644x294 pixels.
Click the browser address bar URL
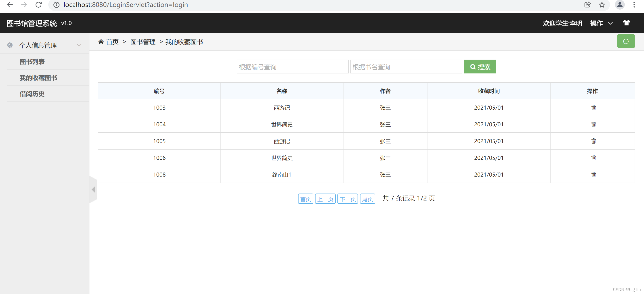pyautogui.click(x=125, y=5)
